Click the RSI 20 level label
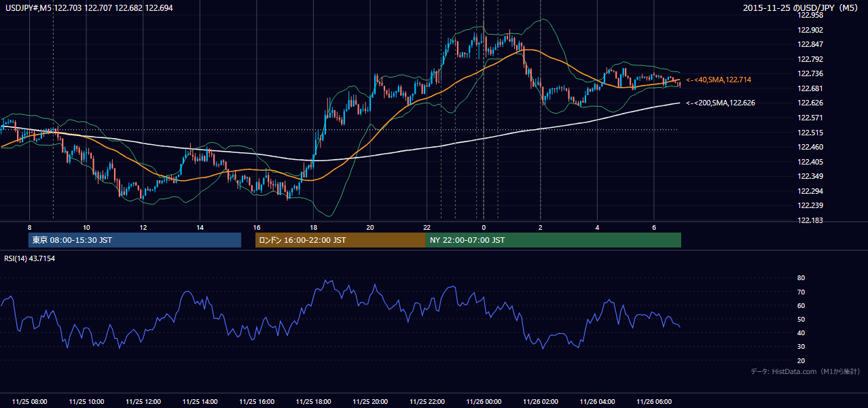 click(x=801, y=360)
